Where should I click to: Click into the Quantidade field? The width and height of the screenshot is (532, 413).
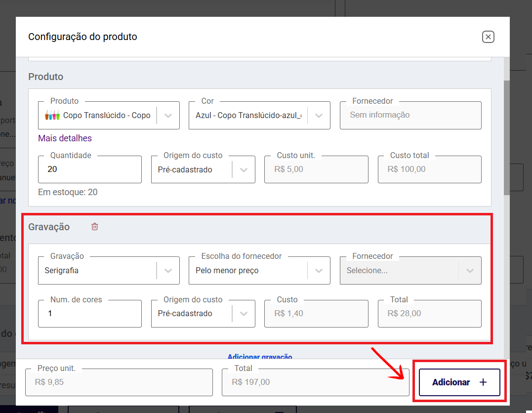click(x=90, y=169)
